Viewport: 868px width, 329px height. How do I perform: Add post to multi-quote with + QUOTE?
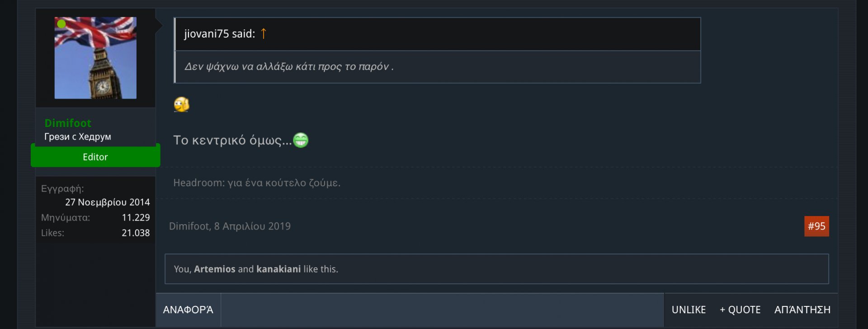[740, 310]
